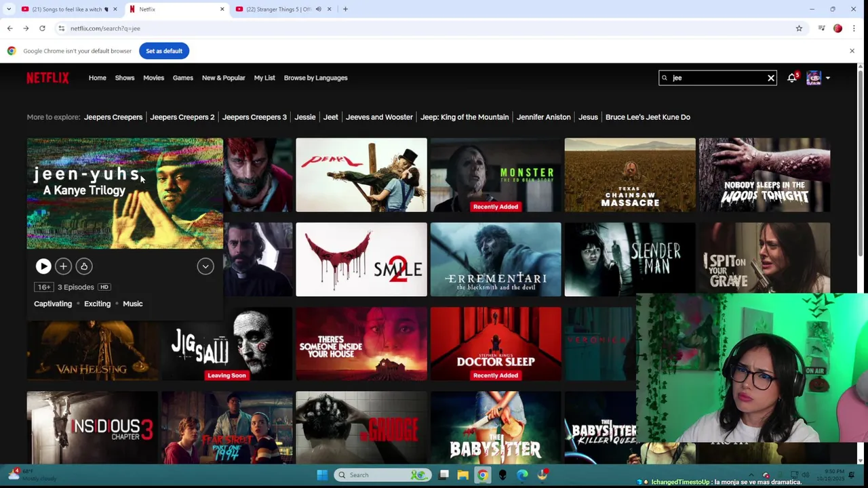Open Chrome media controls icon
Viewport: 868px width, 488px height.
[x=821, y=28]
